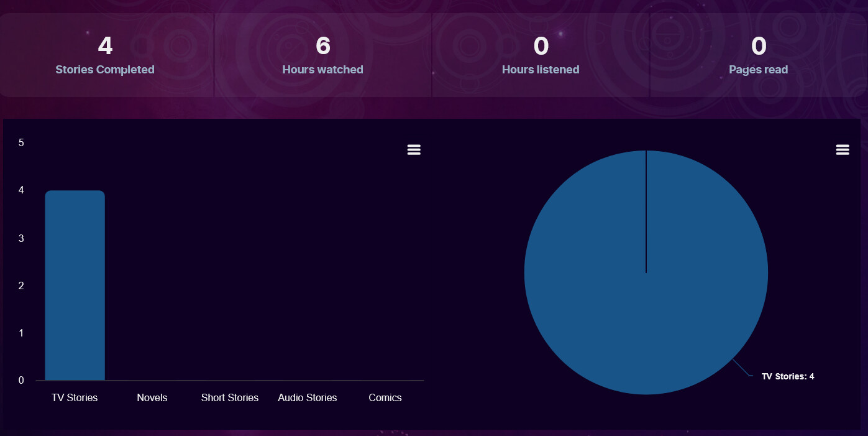Open the pie chart hamburger menu

[843, 150]
